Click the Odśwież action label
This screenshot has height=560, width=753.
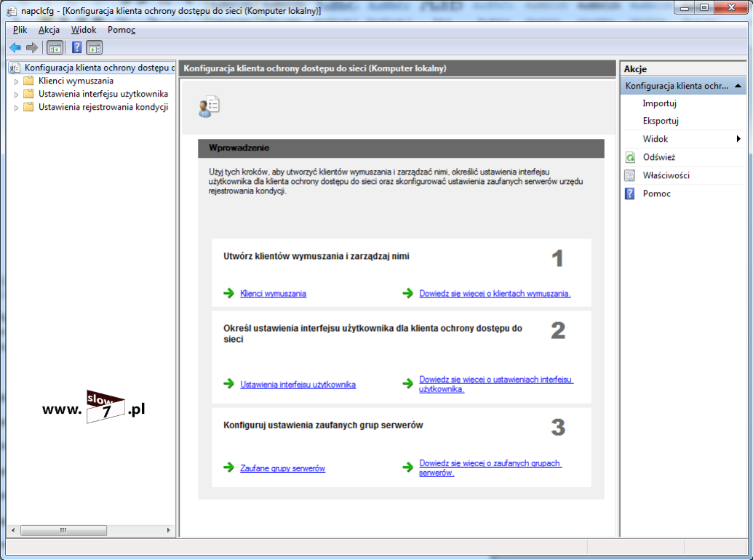pos(659,157)
